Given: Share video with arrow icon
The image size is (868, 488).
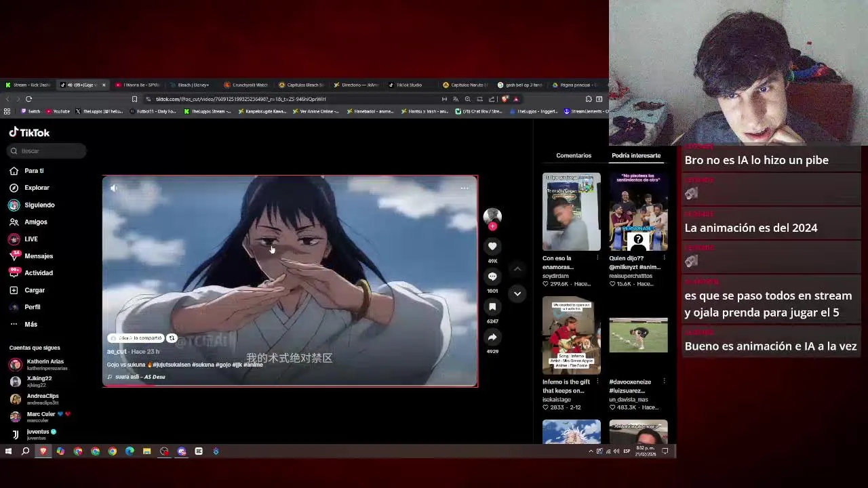Looking at the screenshot, I should 492,337.
